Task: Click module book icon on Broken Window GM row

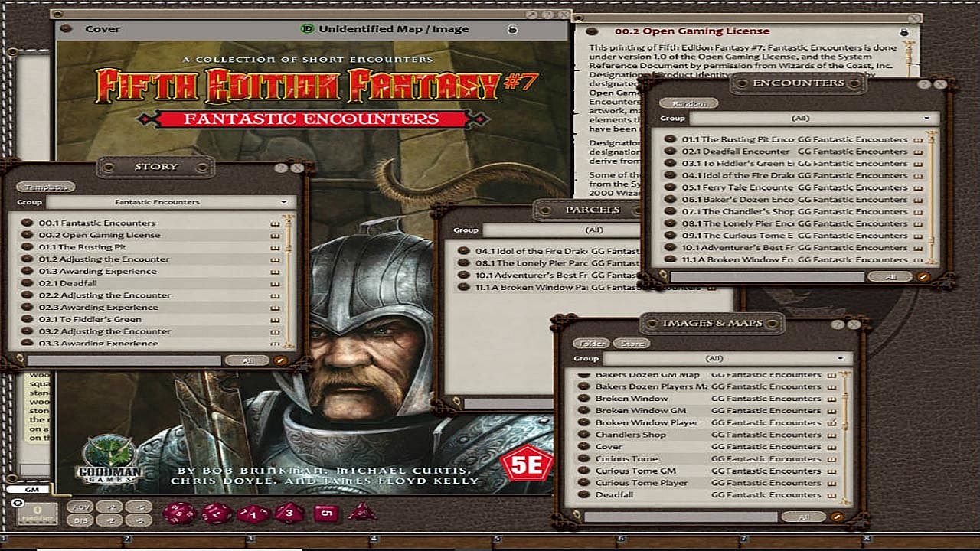Action: pos(831,411)
